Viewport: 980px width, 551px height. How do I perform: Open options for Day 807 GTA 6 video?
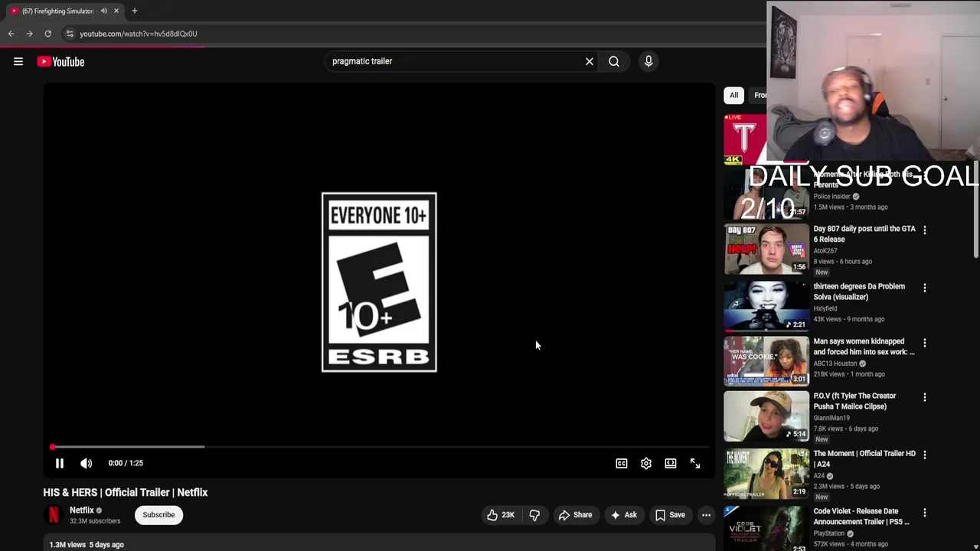(x=924, y=230)
